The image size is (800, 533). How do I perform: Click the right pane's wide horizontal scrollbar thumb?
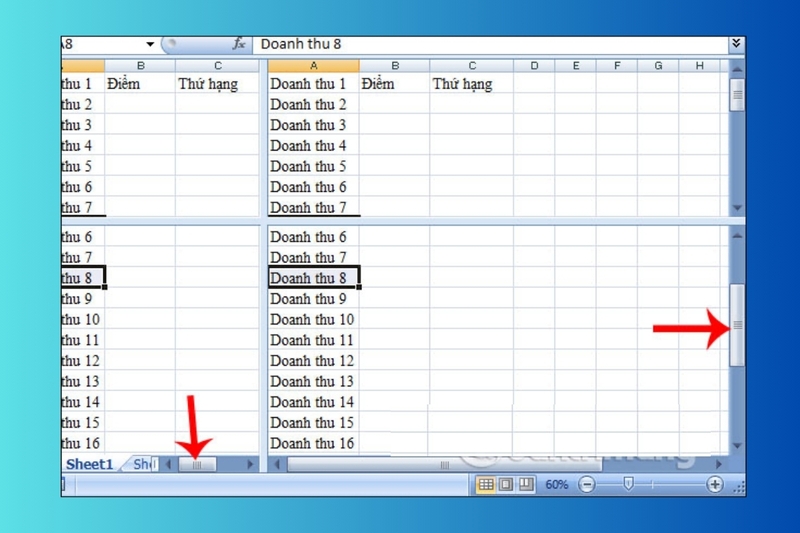444,464
